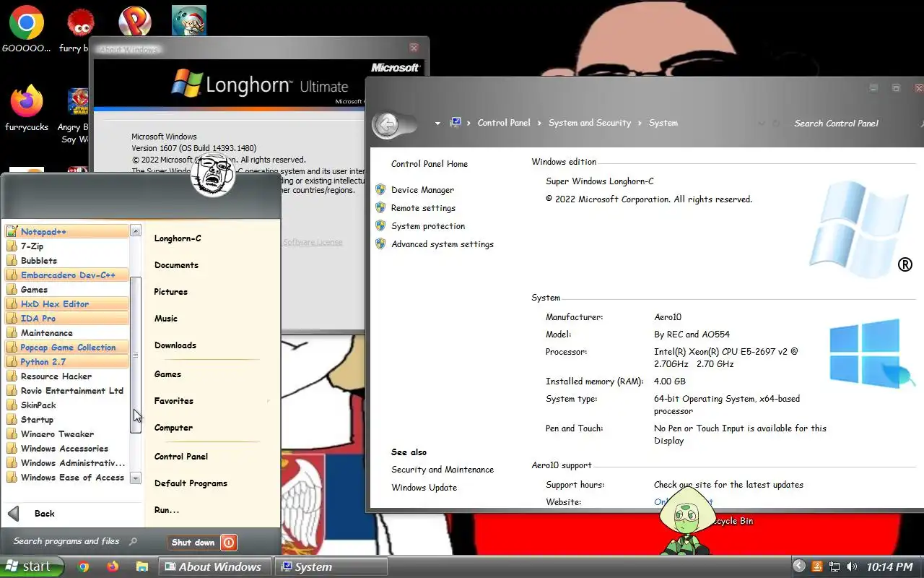Viewport: 924px width, 578px height.
Task: Click the start button
Action: pyautogui.click(x=32, y=566)
